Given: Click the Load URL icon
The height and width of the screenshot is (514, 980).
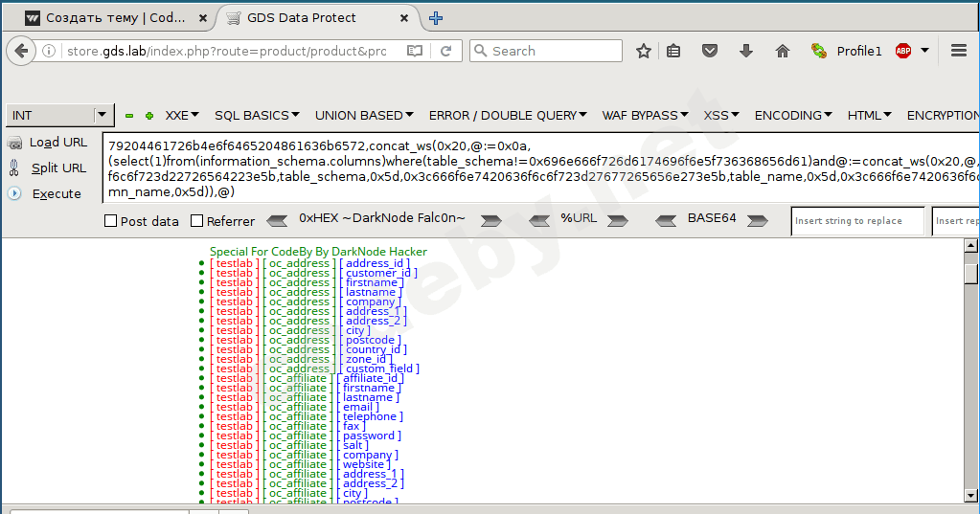Looking at the screenshot, I should point(14,143).
